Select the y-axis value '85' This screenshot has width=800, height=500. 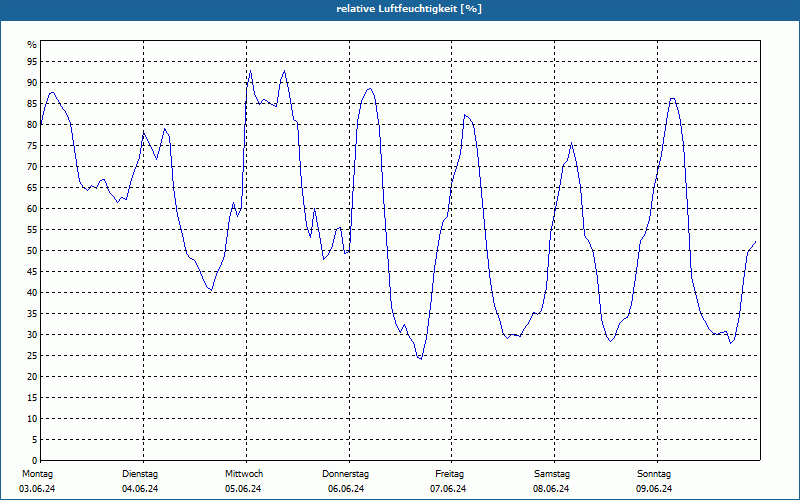point(32,104)
